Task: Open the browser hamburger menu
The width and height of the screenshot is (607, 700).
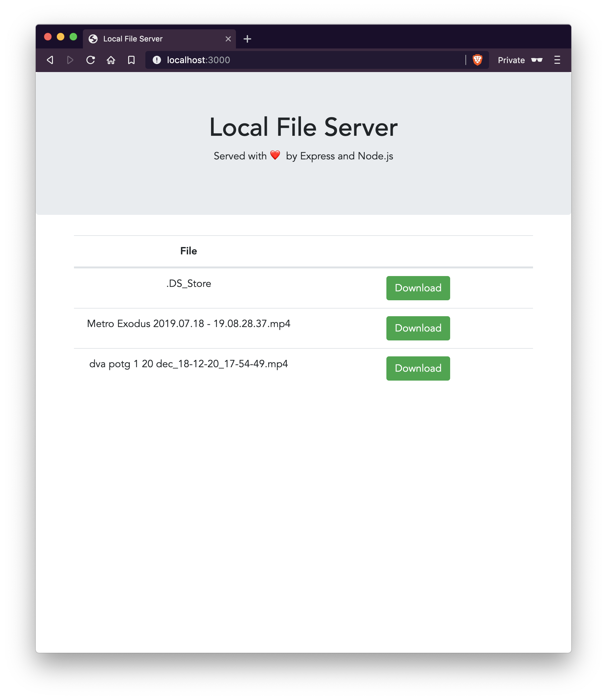Action: [557, 60]
